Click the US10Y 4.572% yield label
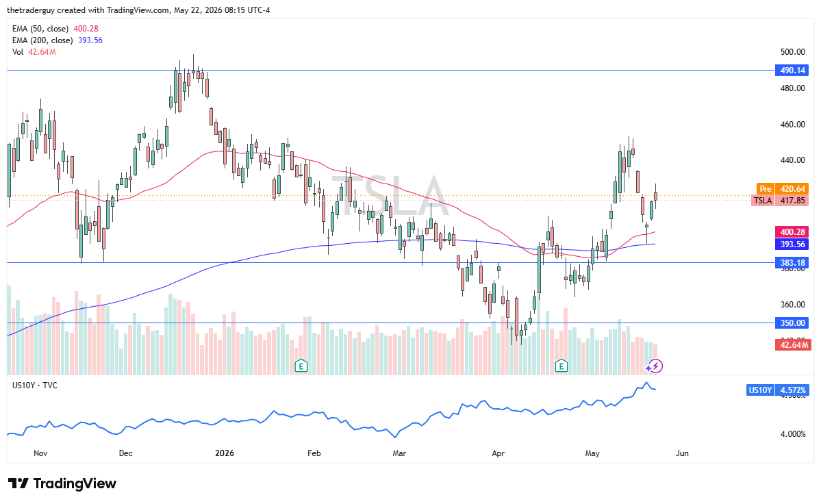The height and width of the screenshot is (504, 821). tap(778, 390)
